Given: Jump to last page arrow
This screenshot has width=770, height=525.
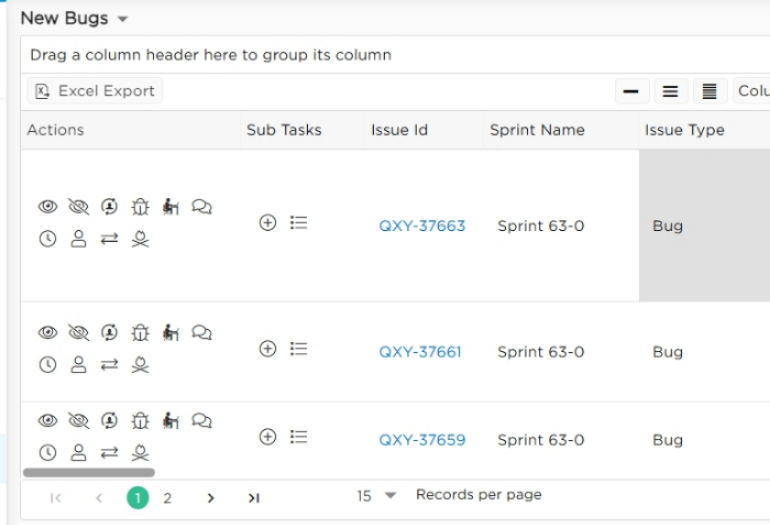Looking at the screenshot, I should pyautogui.click(x=254, y=498).
